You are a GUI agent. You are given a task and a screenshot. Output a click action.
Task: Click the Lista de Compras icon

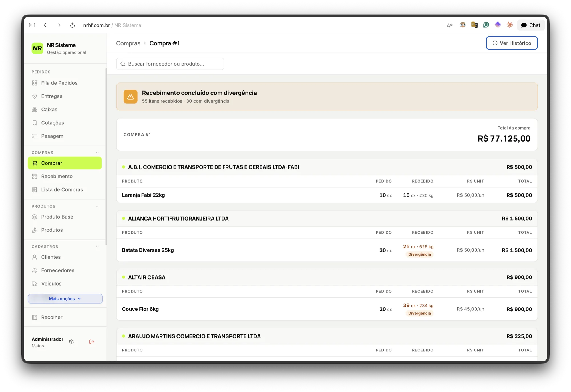(35, 190)
